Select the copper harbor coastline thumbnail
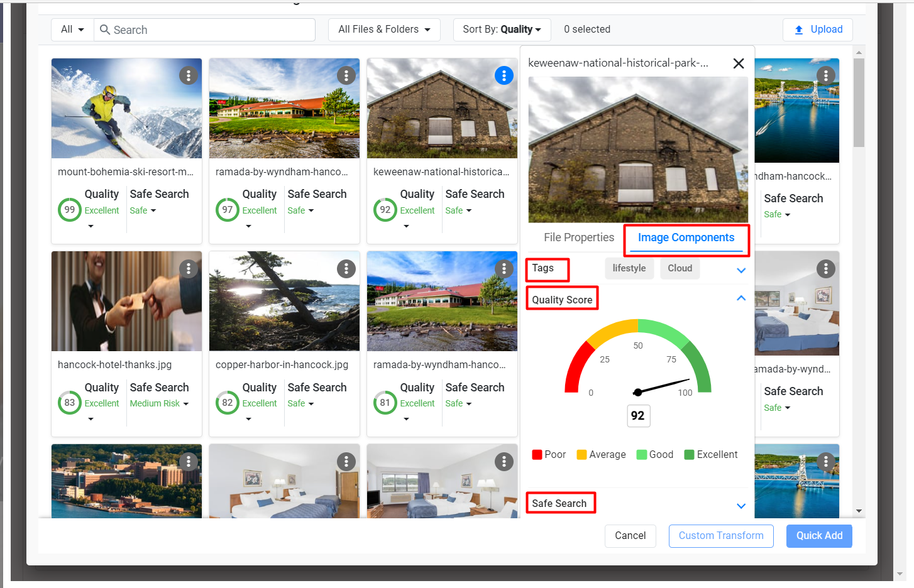The image size is (914, 588). coord(284,301)
